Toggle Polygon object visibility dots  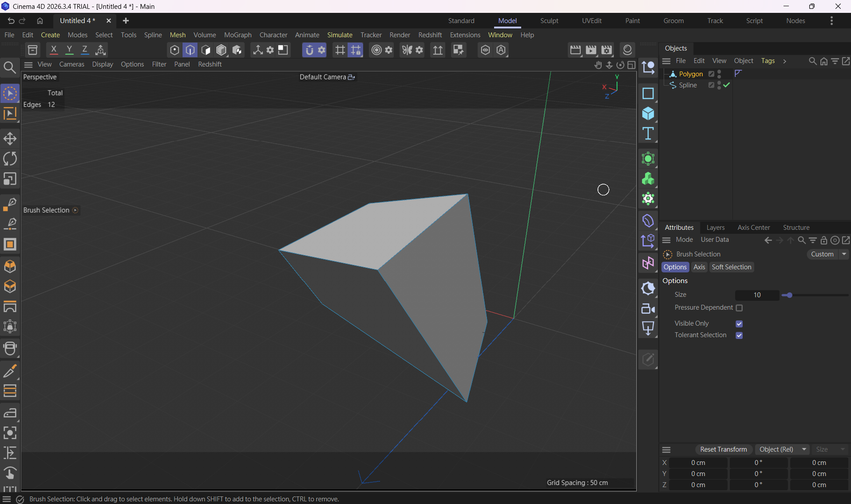pyautogui.click(x=720, y=74)
